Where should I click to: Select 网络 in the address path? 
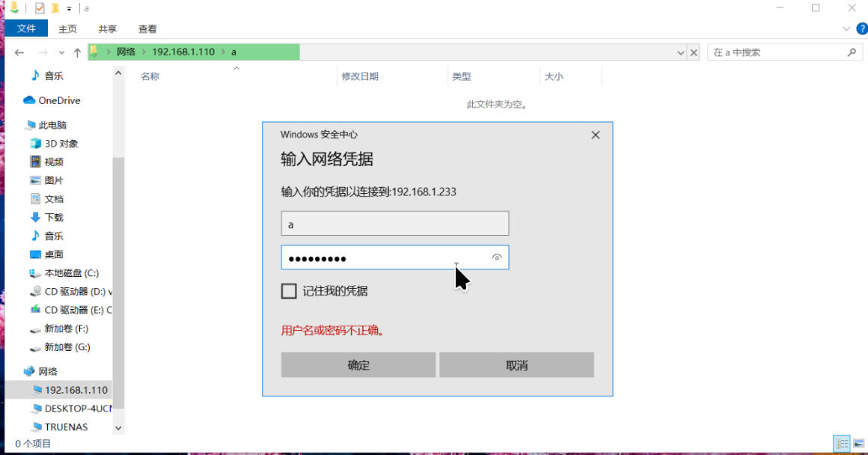[126, 52]
